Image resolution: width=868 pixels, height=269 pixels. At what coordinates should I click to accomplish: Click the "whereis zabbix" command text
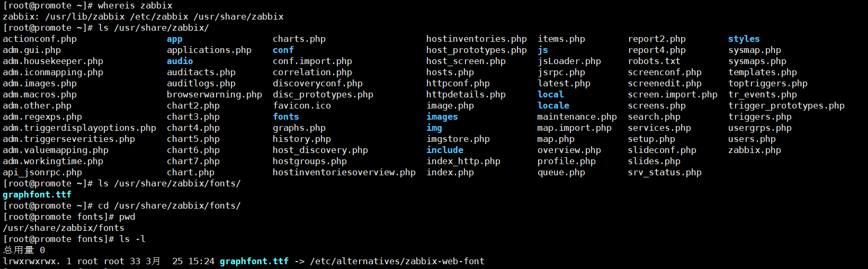tap(135, 6)
